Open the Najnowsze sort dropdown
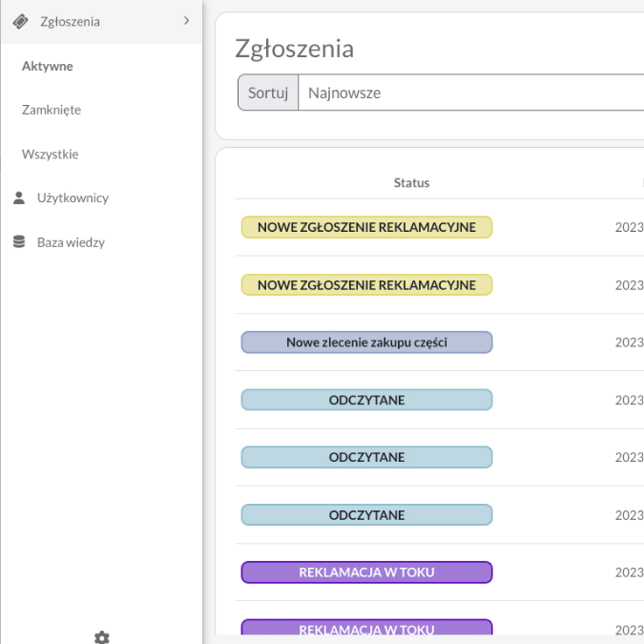Screen dimensions: 644x644 pos(472,93)
